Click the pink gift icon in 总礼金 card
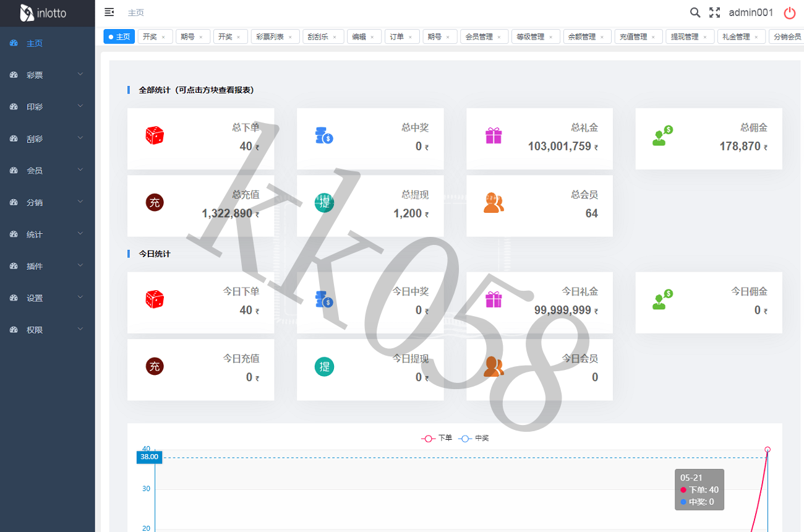804x532 pixels. 494,135
